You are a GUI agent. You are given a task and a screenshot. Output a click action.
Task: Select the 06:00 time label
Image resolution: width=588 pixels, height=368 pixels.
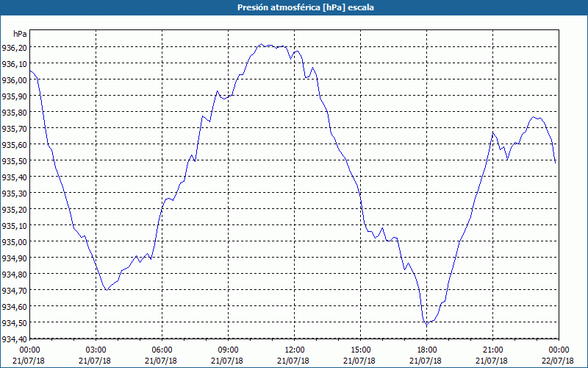[x=162, y=350]
